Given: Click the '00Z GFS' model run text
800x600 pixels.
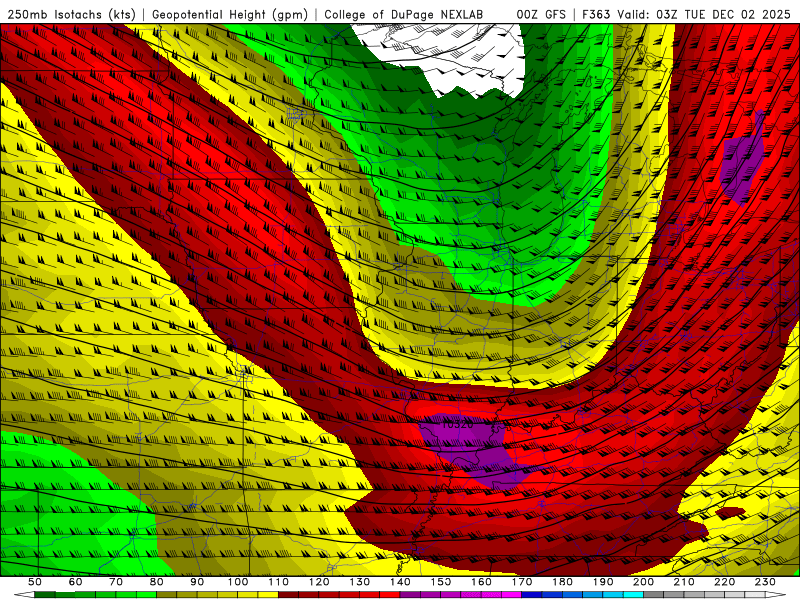Looking at the screenshot, I should coord(541,14).
